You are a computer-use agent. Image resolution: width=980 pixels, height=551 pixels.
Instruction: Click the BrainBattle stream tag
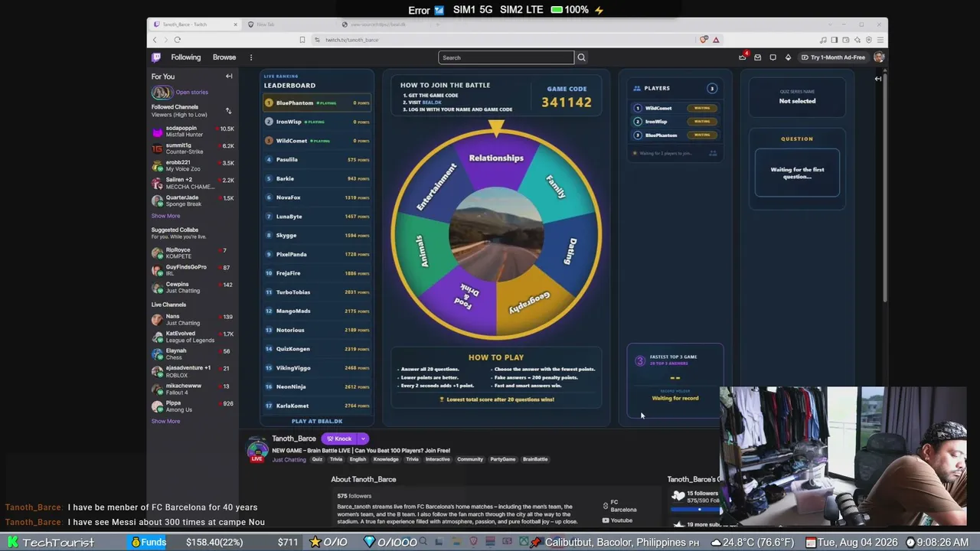tap(535, 459)
